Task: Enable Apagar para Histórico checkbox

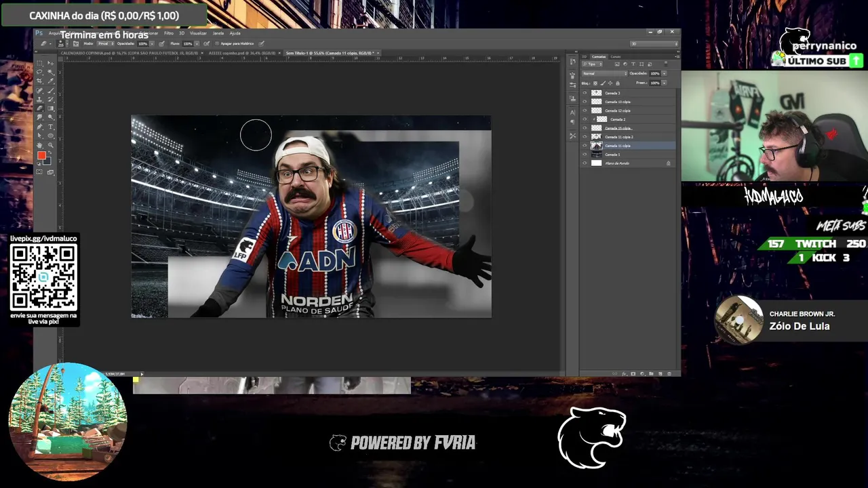Action: pos(217,43)
